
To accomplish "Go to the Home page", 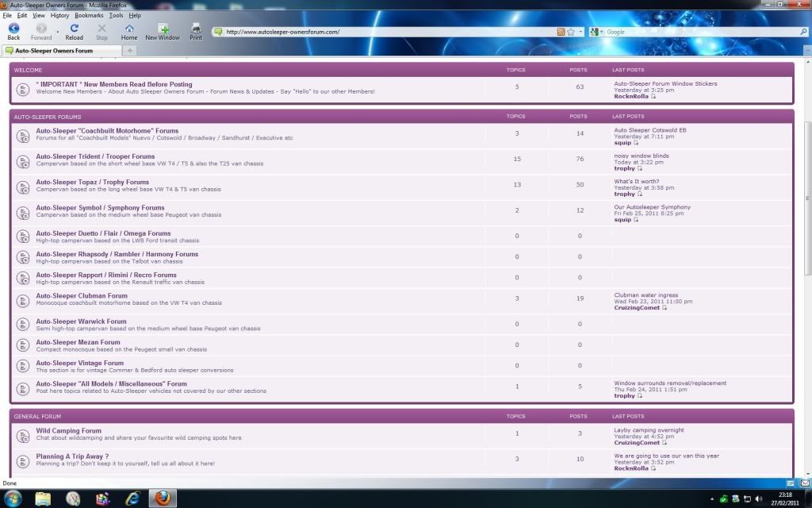I will coord(128,29).
